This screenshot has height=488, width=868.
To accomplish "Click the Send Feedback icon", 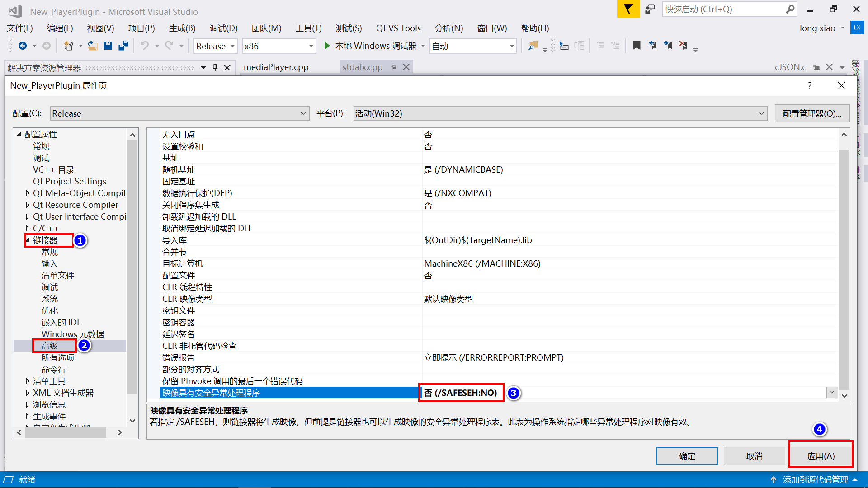I will pos(650,9).
